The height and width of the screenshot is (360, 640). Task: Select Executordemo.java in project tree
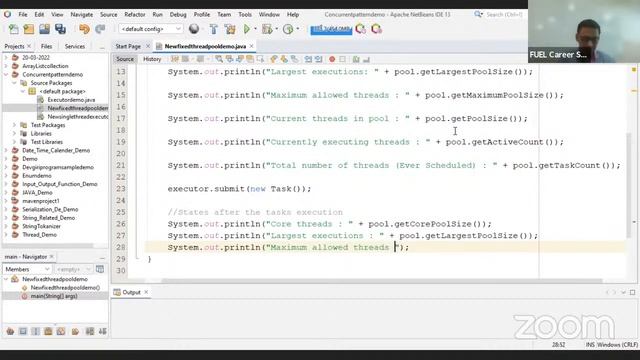point(71,100)
